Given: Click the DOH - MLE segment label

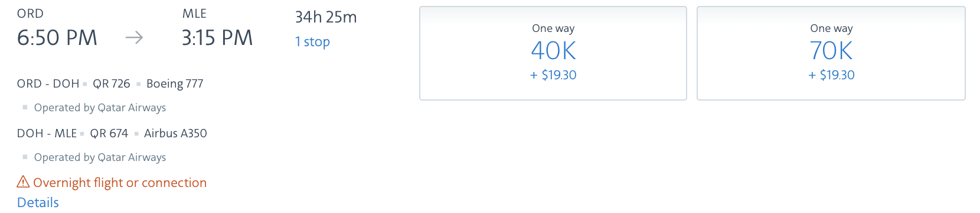Looking at the screenshot, I should click(47, 133).
